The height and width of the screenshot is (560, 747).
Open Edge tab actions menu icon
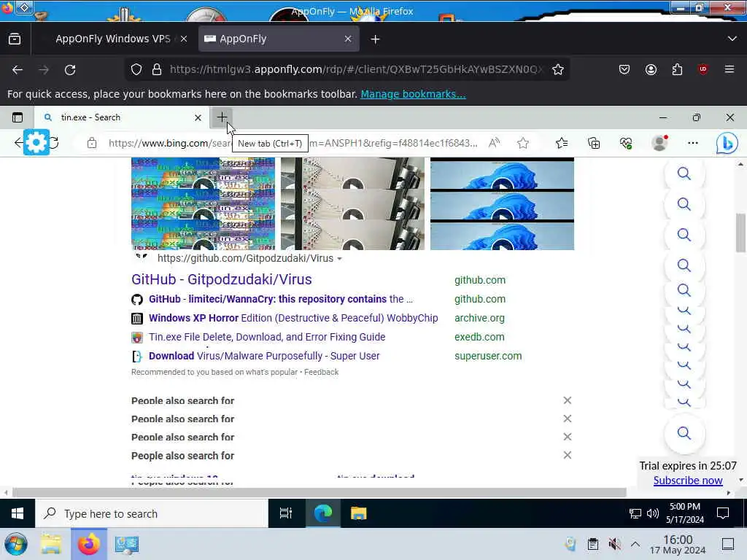click(x=18, y=117)
